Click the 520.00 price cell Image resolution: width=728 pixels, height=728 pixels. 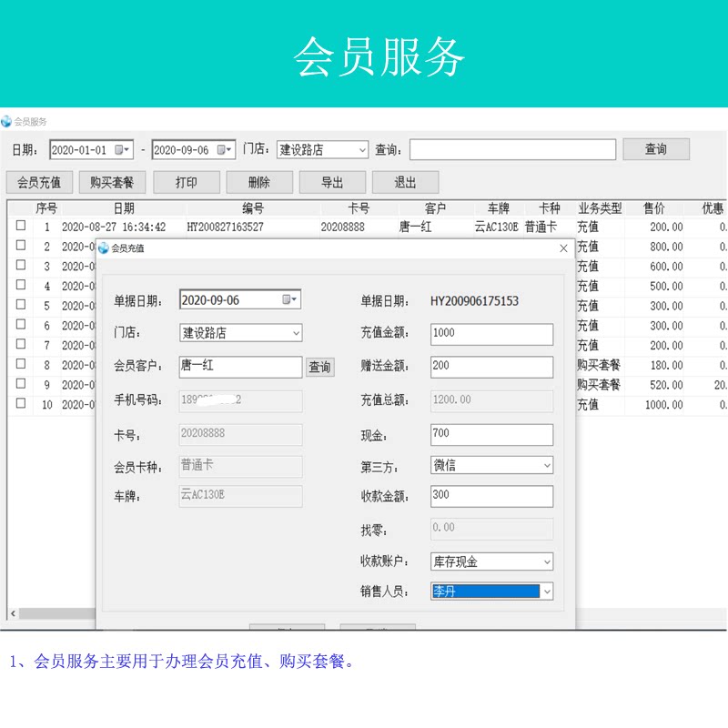666,385
